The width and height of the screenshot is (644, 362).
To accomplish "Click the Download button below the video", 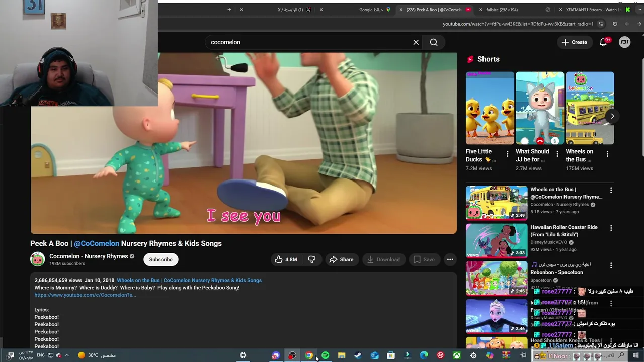I will (x=383, y=259).
